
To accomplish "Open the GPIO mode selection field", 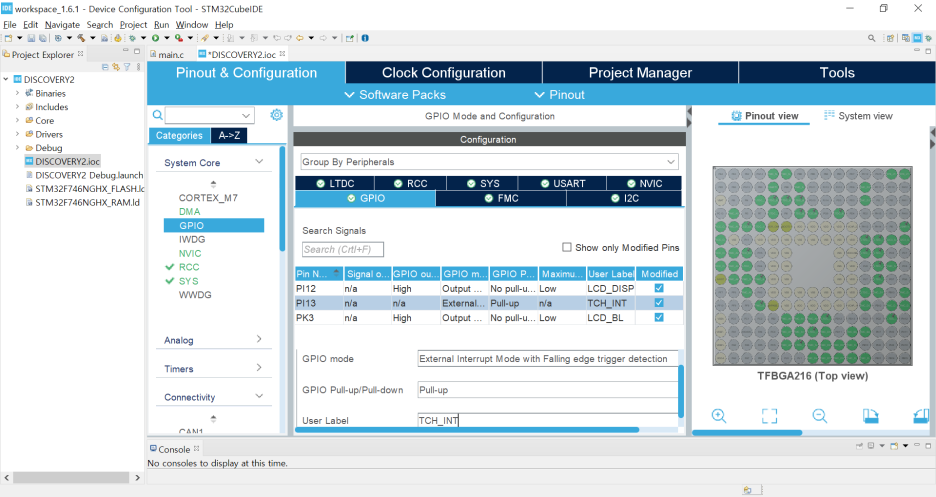I will (547, 359).
